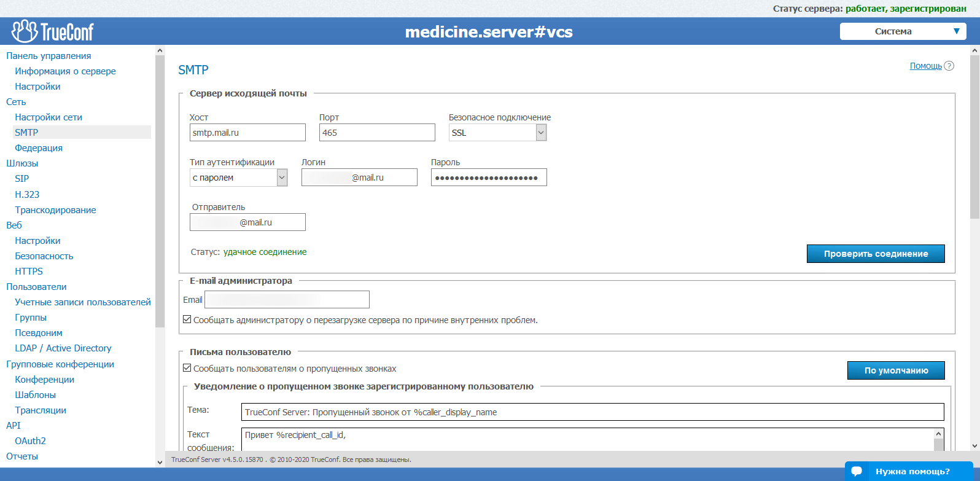Image resolution: width=980 pixels, height=481 pixels.
Task: Open Транскодирование page
Action: [55, 210]
